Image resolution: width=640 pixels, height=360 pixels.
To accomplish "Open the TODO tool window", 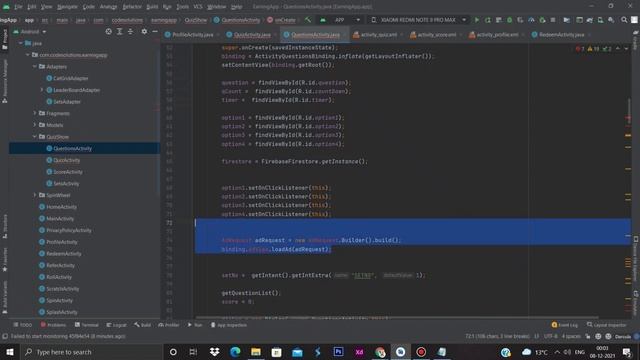I will pos(22,325).
